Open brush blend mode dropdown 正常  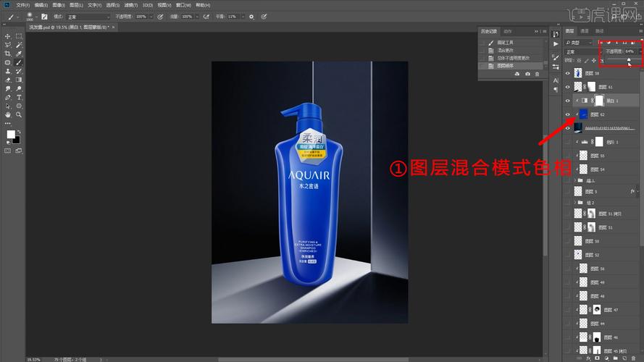point(88,17)
